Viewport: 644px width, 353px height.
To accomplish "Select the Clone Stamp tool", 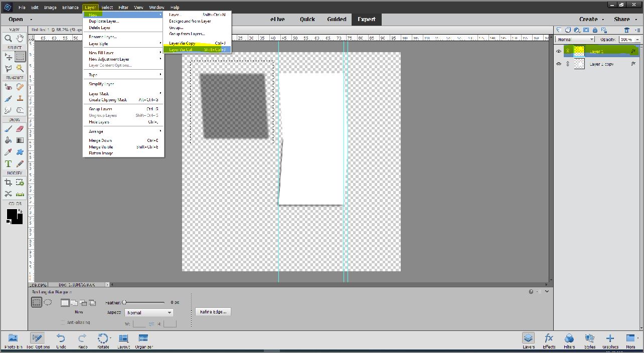I will 20,98.
